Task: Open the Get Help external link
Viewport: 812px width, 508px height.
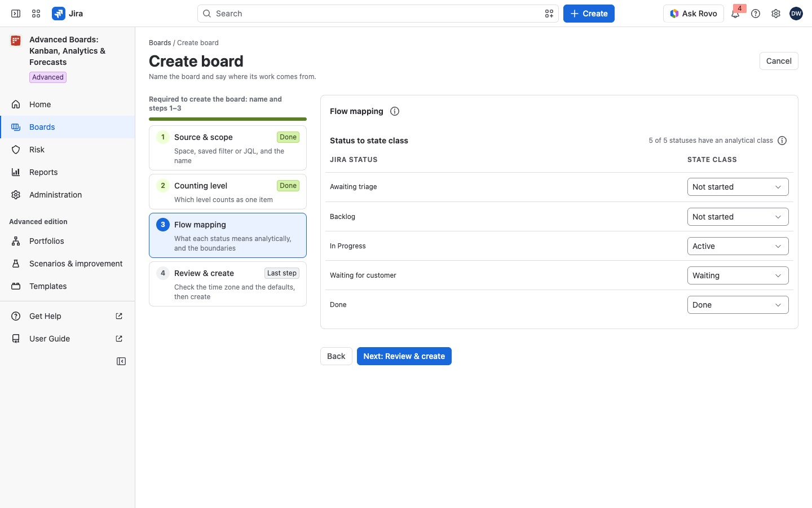Action: point(68,316)
